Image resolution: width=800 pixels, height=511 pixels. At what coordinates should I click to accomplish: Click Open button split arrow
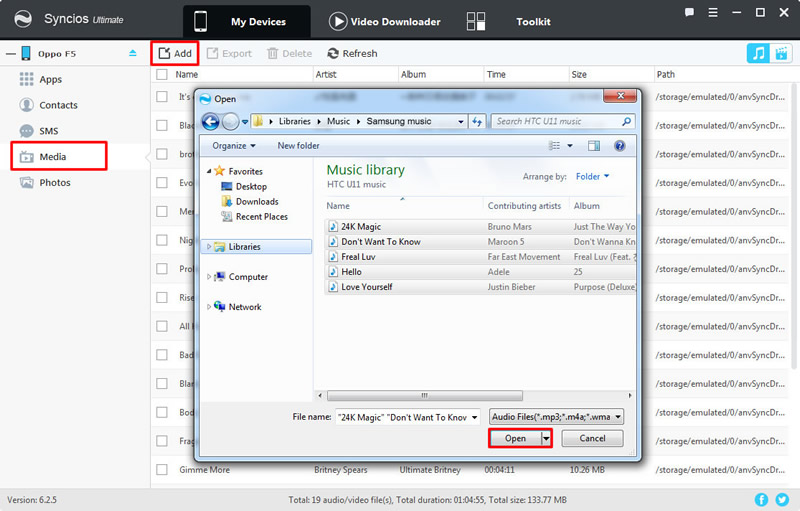click(546, 438)
